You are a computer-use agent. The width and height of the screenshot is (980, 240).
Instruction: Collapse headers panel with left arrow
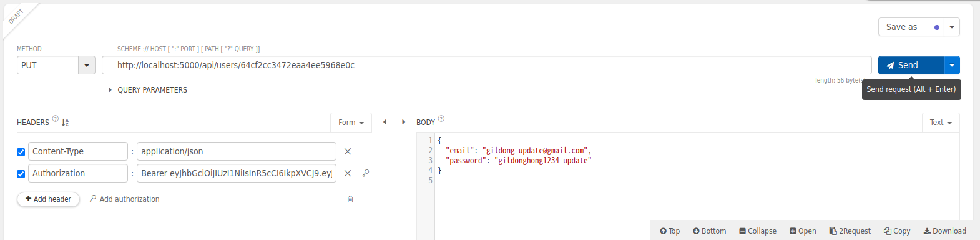tap(385, 122)
